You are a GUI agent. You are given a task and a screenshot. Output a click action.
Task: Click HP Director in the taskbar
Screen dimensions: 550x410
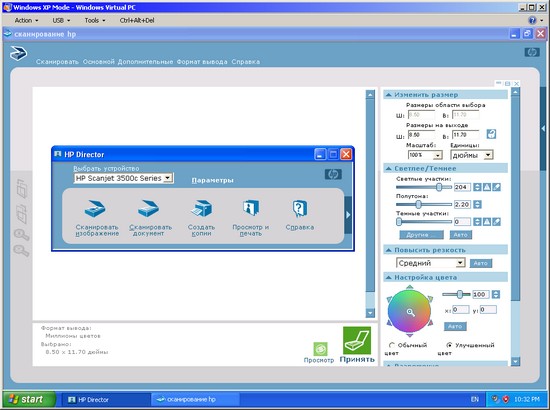coord(106,399)
